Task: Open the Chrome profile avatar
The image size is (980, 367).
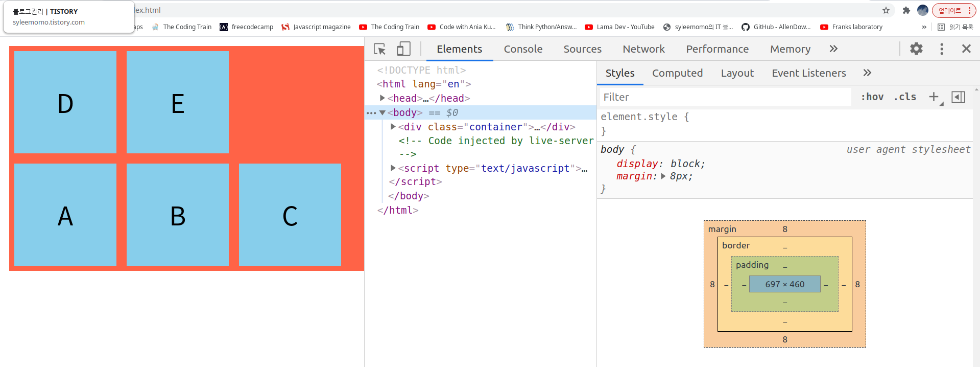Action: click(x=922, y=10)
